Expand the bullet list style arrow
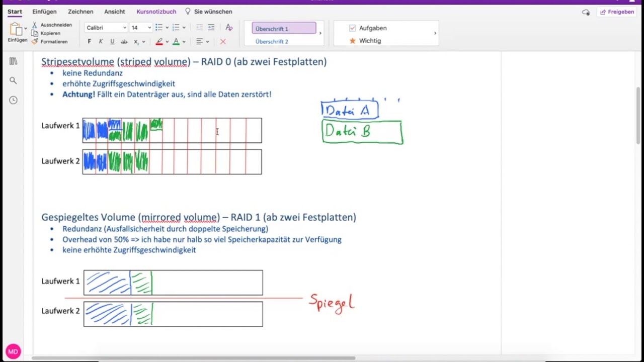 click(x=167, y=28)
